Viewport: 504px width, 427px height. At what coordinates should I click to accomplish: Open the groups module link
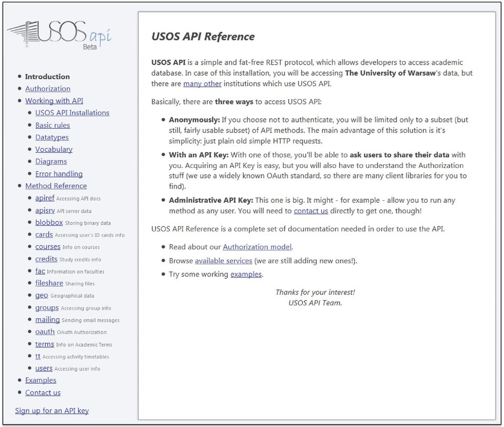click(47, 308)
